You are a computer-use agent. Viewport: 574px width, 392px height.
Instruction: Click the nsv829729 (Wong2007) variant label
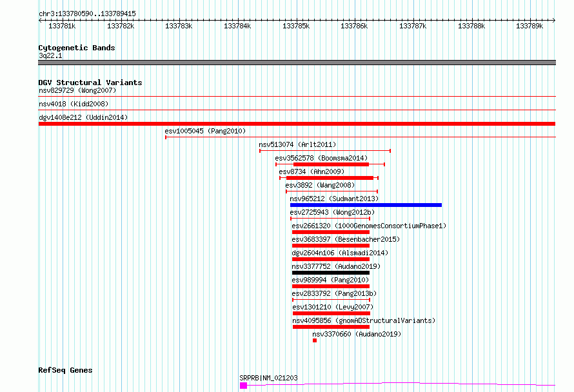pos(77,90)
